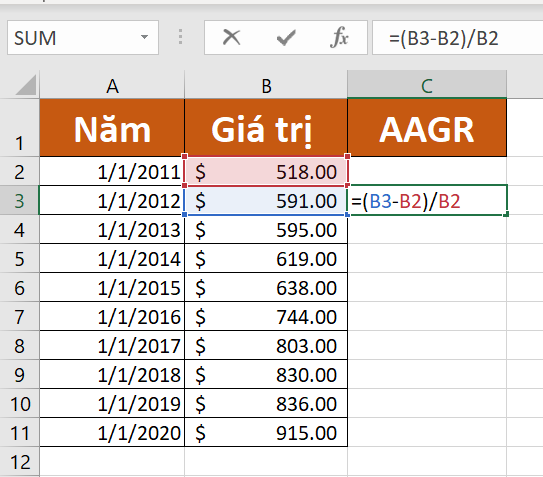This screenshot has height=477, width=543.
Task: Select column C header
Action: 427,85
